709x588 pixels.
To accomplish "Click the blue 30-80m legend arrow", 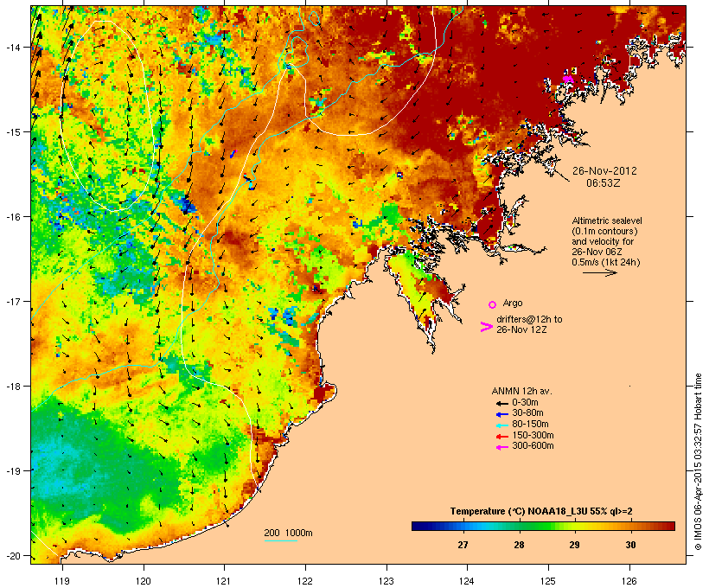I will (x=502, y=414).
